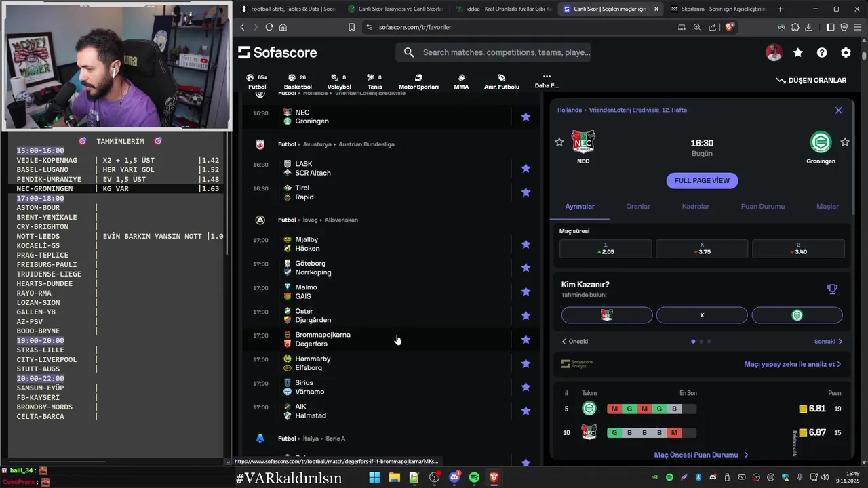Open the Amr. Futbolu category
868x488 pixels.
[502, 81]
